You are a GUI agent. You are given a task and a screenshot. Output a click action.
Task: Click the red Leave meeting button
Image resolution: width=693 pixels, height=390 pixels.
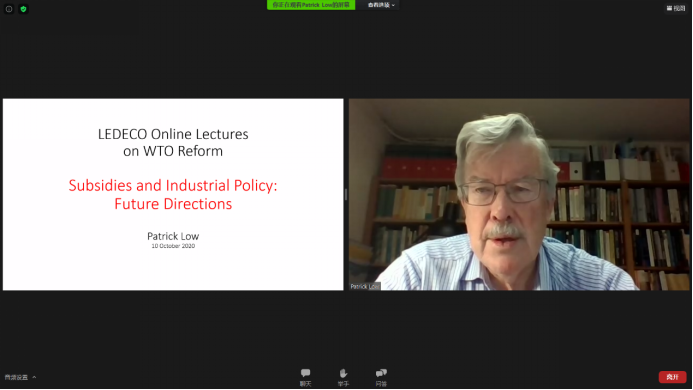pyautogui.click(x=672, y=377)
